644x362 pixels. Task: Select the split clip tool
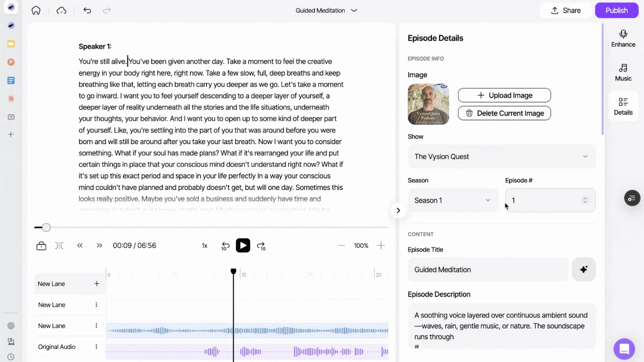[x=59, y=245]
